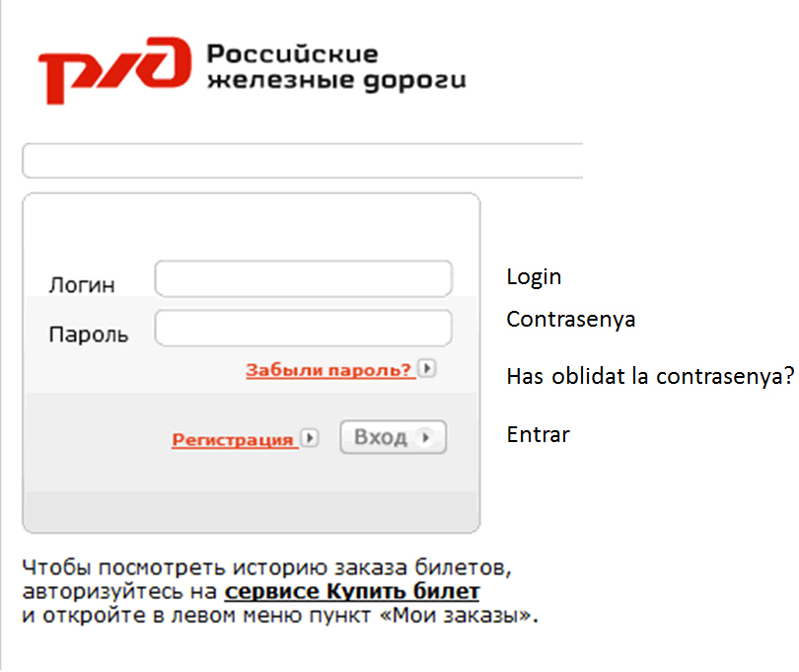Image resolution: width=799 pixels, height=672 pixels.
Task: Click inside the Логин input field
Action: point(303,278)
